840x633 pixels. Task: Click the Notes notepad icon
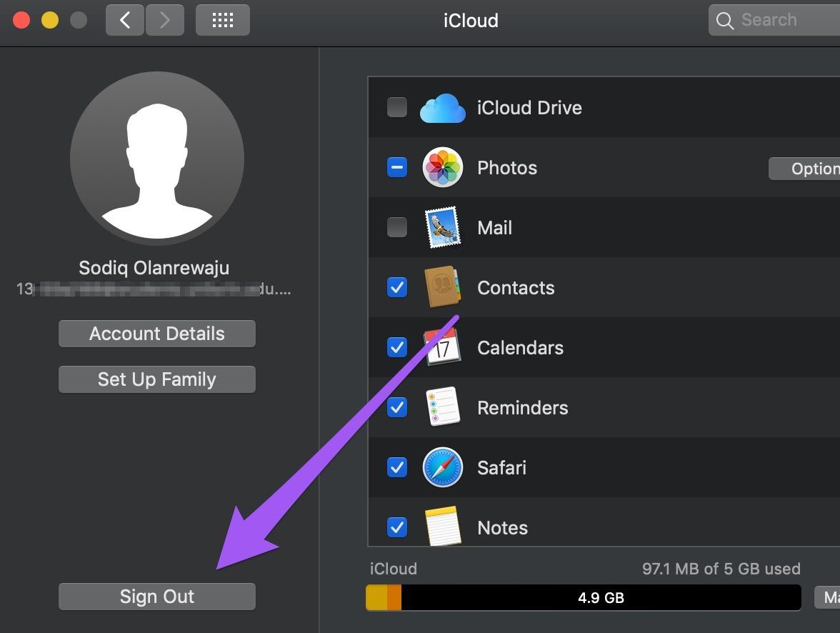coord(443,526)
